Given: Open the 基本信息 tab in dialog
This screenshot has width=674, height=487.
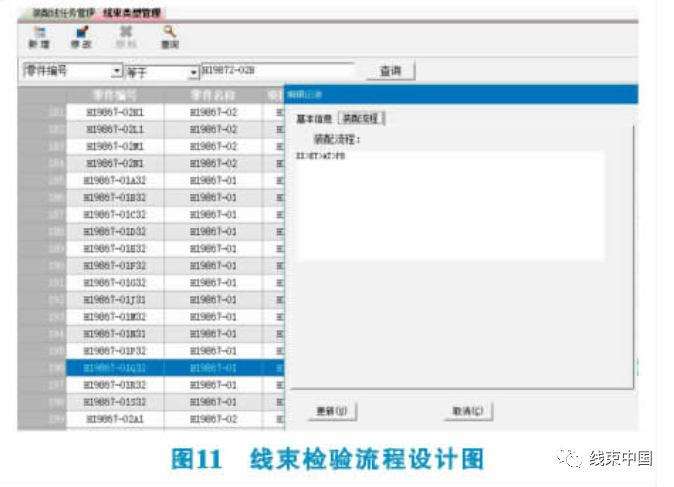Looking at the screenshot, I should (315, 119).
